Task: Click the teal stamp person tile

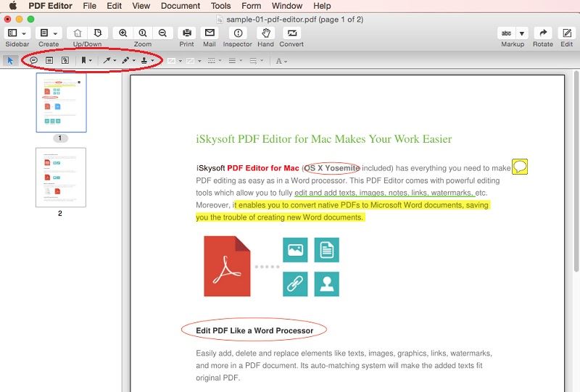Action: pyautogui.click(x=327, y=284)
